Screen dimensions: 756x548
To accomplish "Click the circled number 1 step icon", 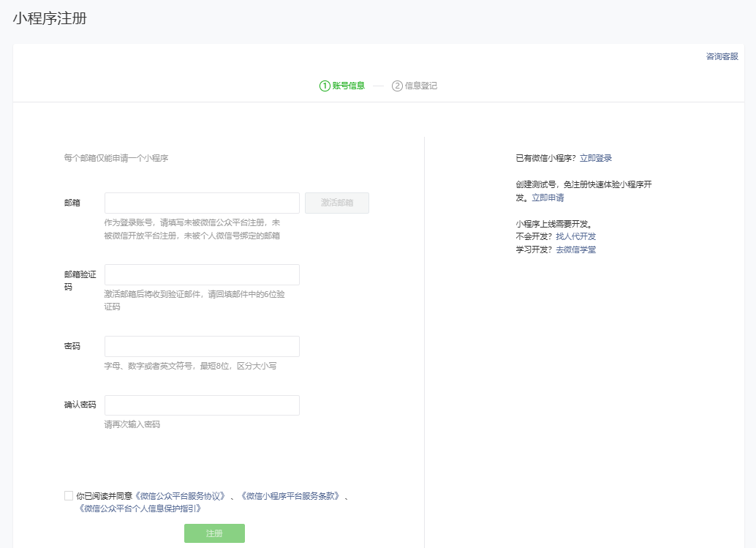I will [x=325, y=86].
